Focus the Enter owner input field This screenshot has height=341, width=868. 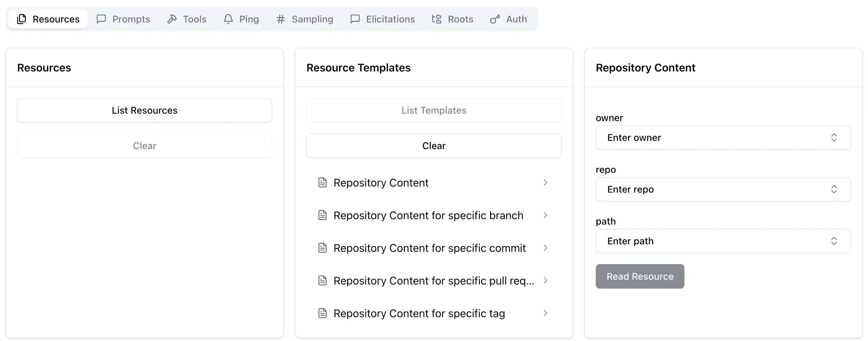(714, 137)
